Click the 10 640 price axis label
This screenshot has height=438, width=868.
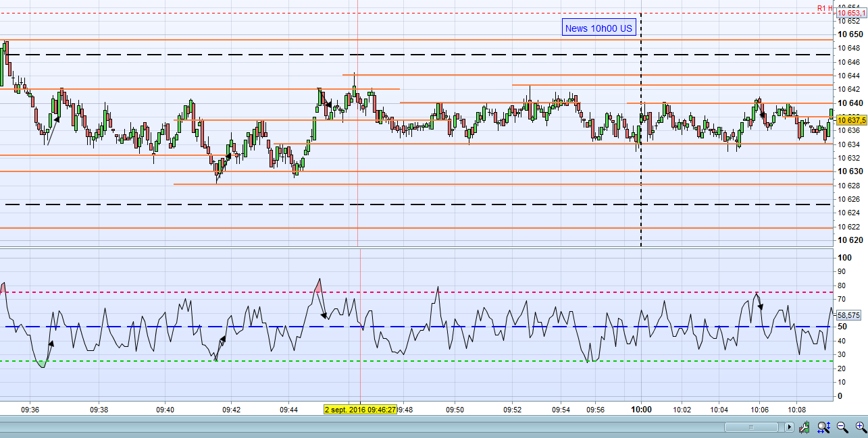click(x=850, y=103)
